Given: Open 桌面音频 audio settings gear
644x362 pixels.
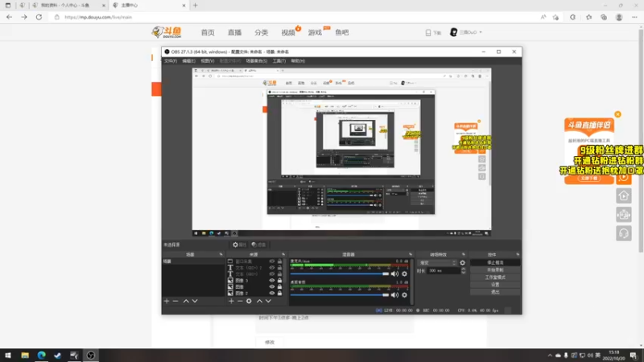Looking at the screenshot, I should (x=405, y=295).
